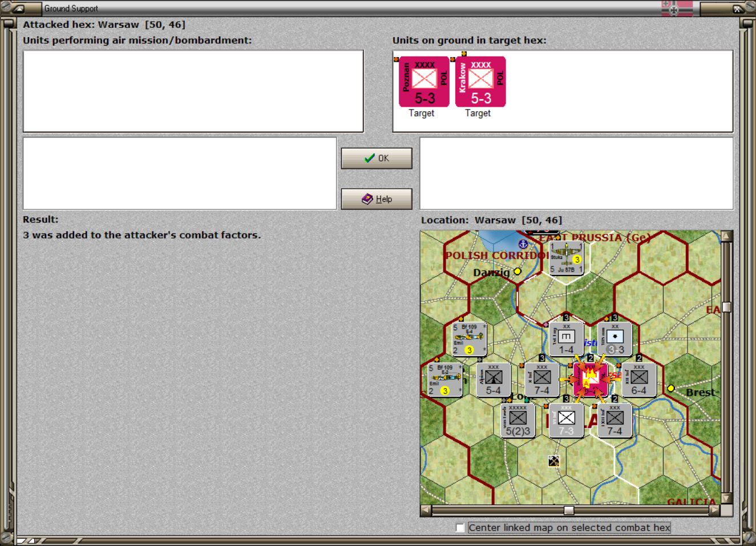This screenshot has height=546, width=756.
Task: Click the map horizontal scrollbar thumb
Action: [568, 510]
